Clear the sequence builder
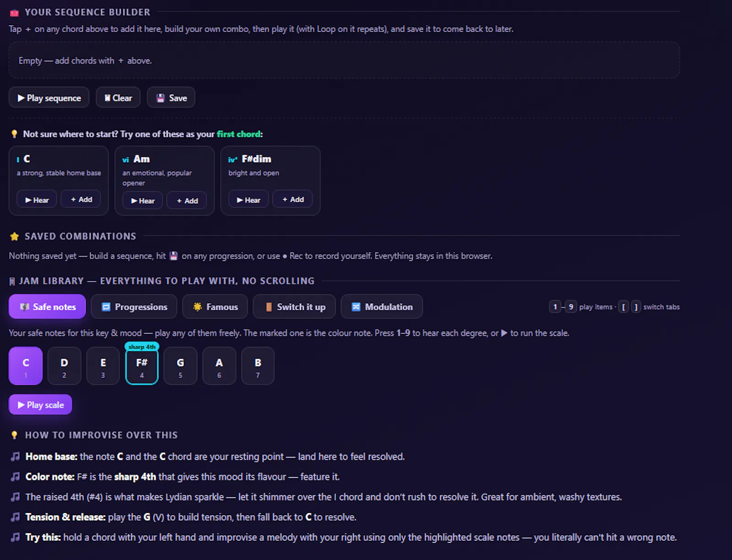This screenshot has width=732, height=560. tap(118, 97)
